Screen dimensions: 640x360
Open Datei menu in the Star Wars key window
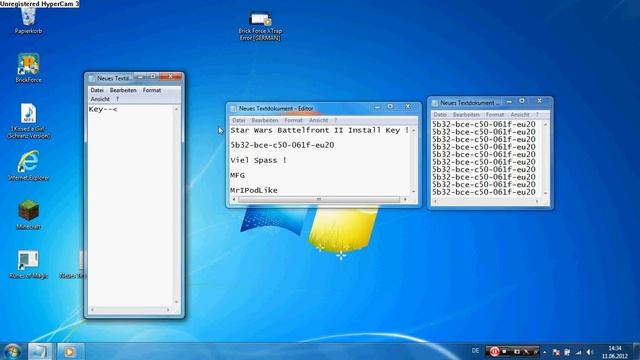(x=238, y=120)
